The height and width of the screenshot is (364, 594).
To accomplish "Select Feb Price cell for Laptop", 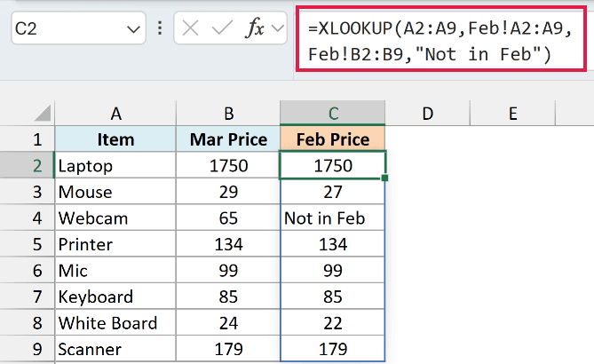I will tap(333, 165).
